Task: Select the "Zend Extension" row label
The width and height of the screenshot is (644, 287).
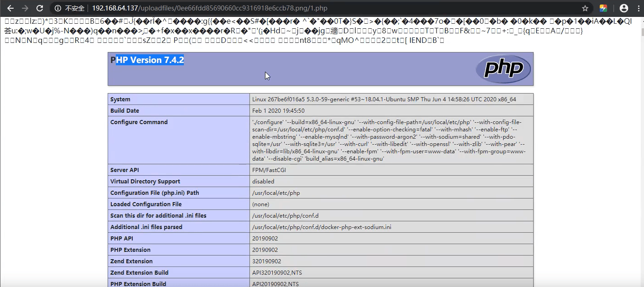Action: tap(131, 261)
